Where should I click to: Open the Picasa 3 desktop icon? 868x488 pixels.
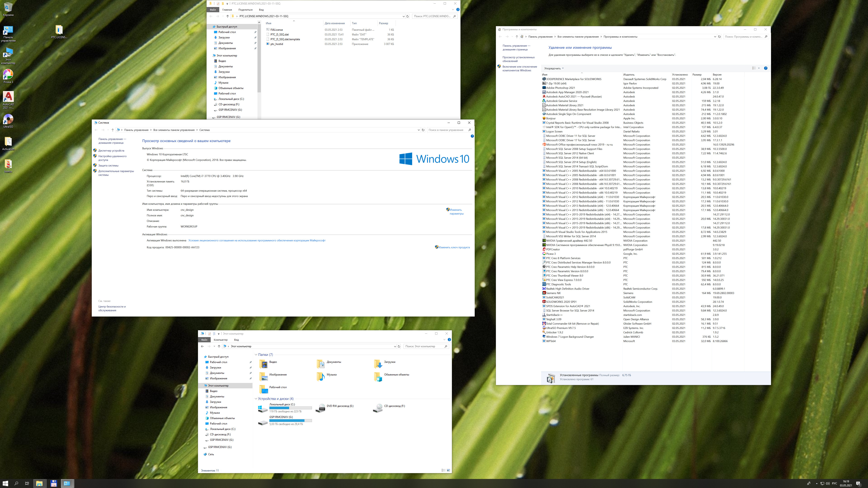click(x=8, y=75)
